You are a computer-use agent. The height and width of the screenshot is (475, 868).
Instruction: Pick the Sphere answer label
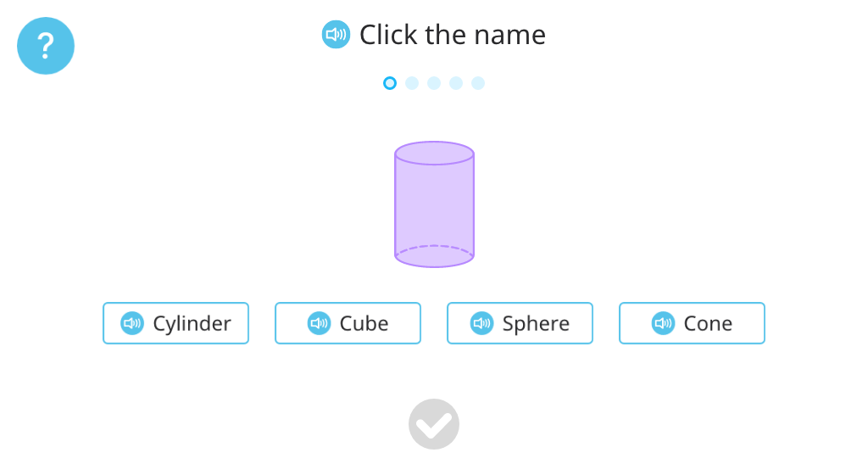[536, 323]
